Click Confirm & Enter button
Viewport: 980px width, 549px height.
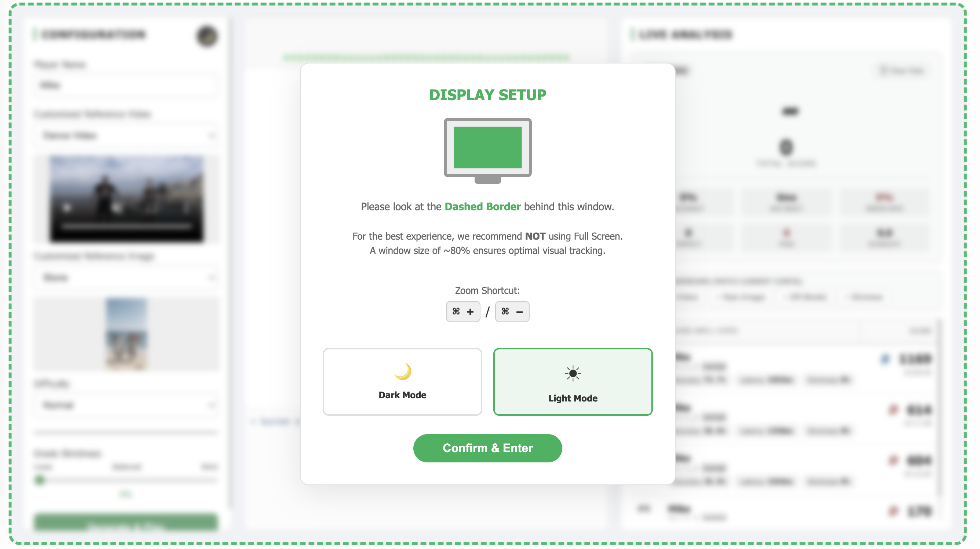coord(487,448)
